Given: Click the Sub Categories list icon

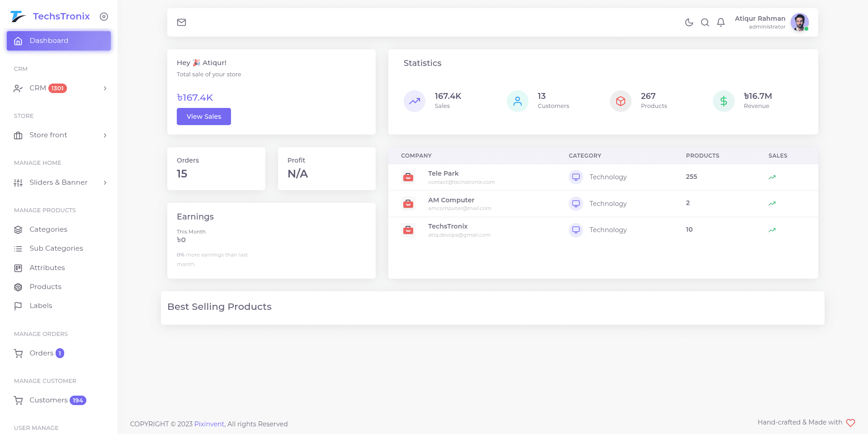Looking at the screenshot, I should [x=18, y=248].
